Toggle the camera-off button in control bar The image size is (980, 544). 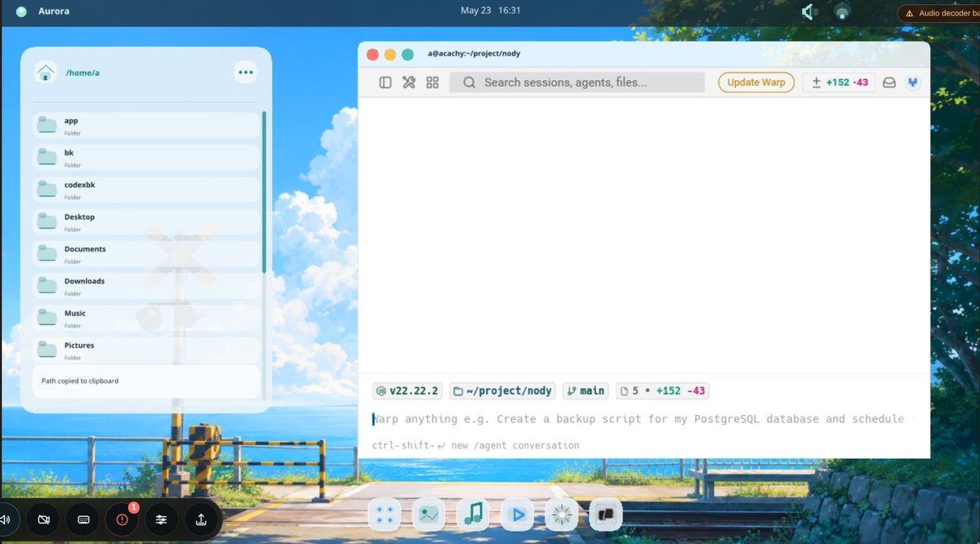point(44,519)
